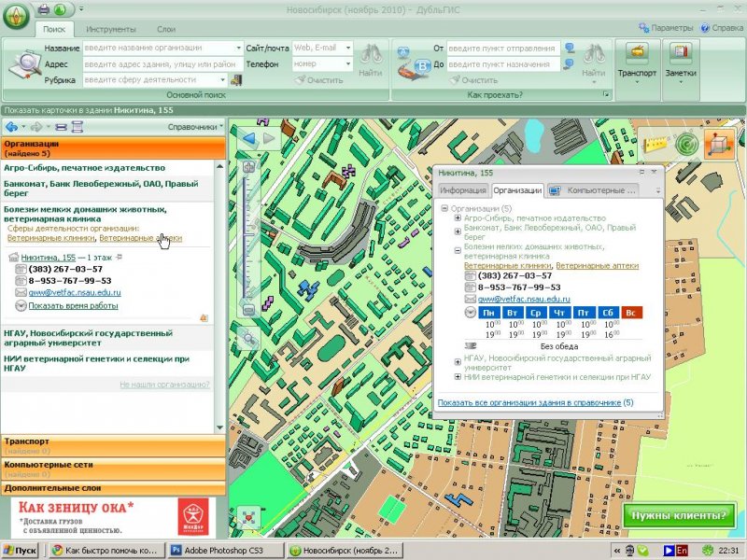Image resolution: width=747 pixels, height=560 pixels.
Task: Switch to the Инструменты ribbon tab
Action: (110, 29)
